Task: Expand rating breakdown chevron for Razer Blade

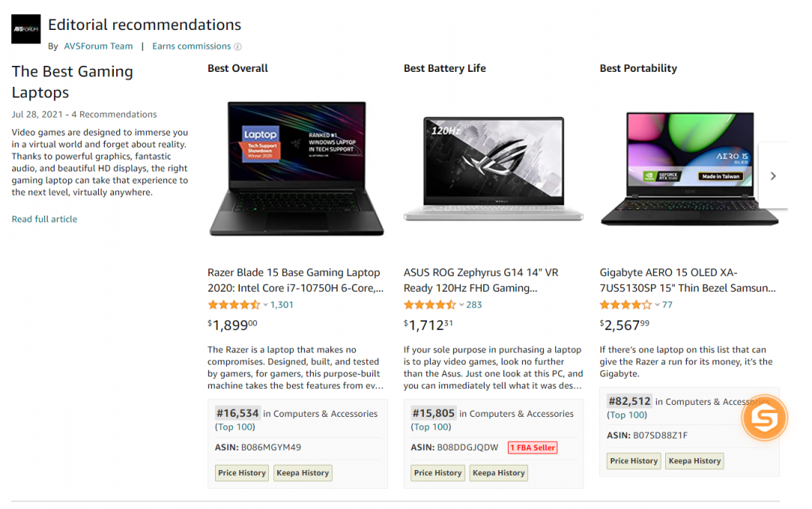Action: pos(265,305)
